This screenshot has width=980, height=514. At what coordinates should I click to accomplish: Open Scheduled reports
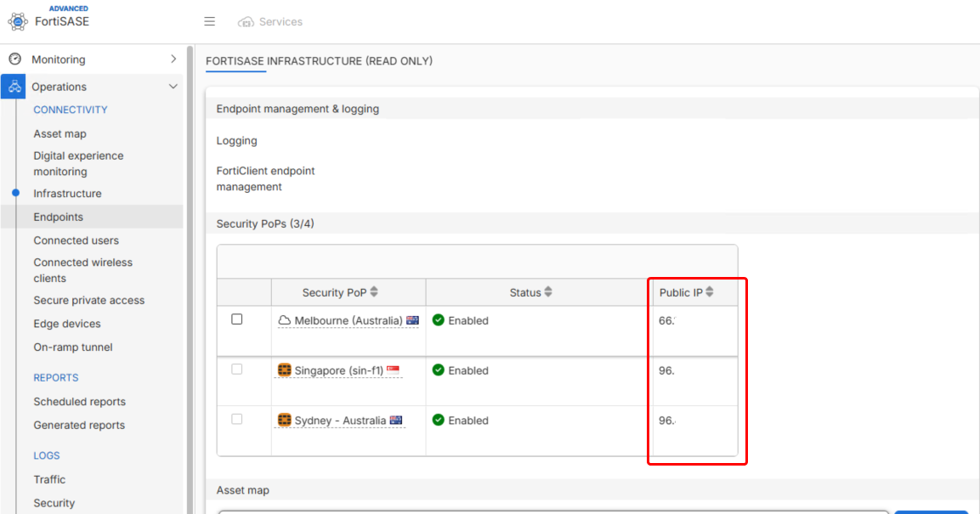tap(79, 402)
